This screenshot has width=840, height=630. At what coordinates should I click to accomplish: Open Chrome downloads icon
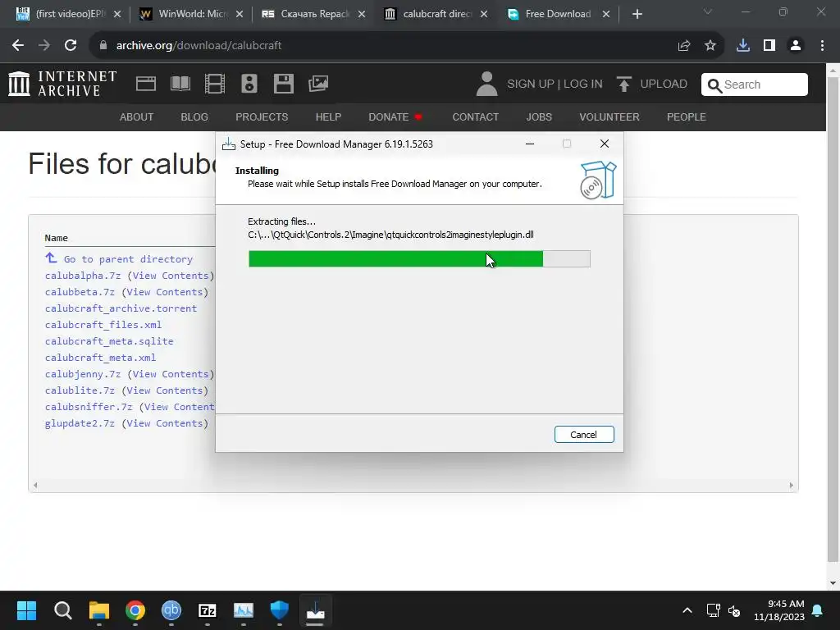pos(743,46)
